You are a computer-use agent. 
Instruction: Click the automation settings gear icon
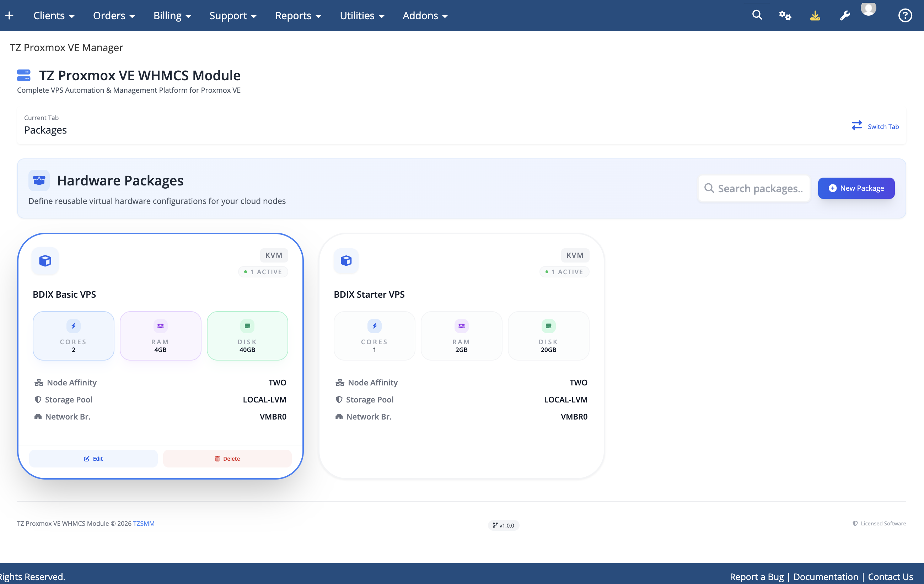785,16
